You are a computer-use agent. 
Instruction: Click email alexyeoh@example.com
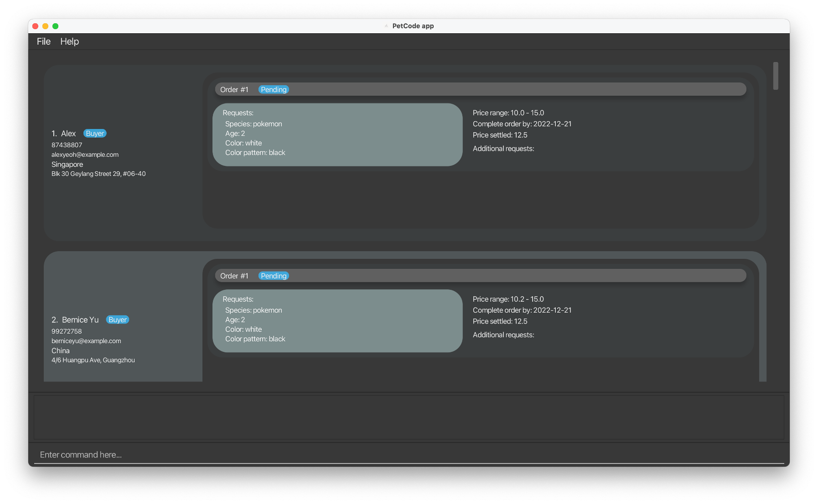[85, 154]
